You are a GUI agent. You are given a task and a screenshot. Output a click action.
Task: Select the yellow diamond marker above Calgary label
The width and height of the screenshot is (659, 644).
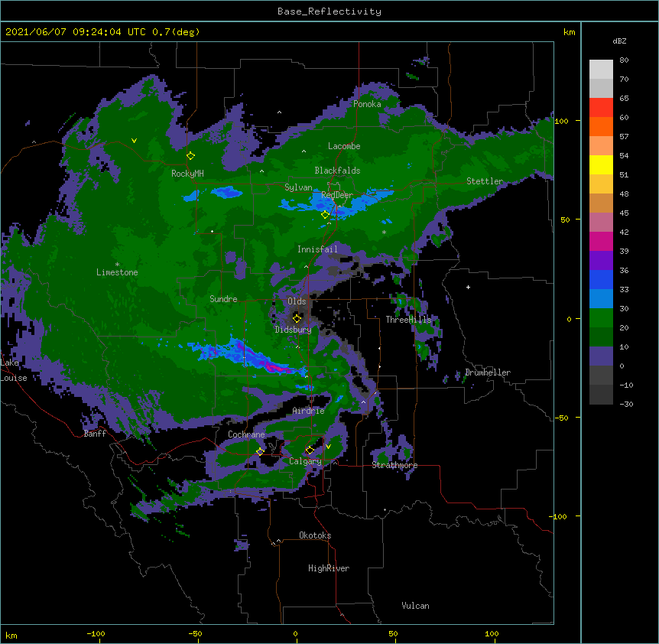pyautogui.click(x=310, y=450)
